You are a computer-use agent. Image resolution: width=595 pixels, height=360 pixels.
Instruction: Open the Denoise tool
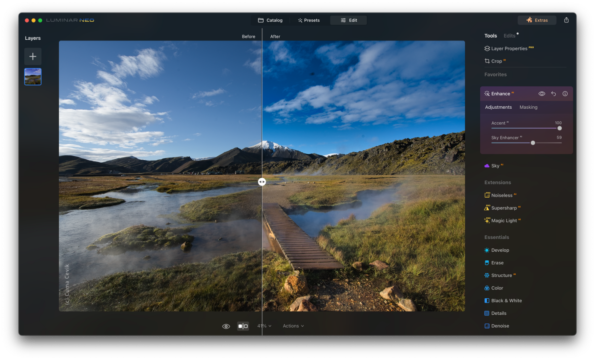497,326
